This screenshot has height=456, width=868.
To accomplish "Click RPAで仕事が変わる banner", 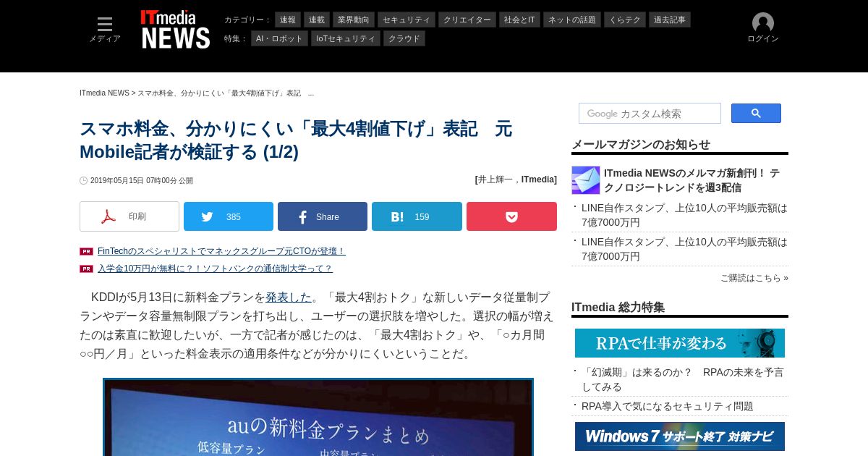I will coord(680,343).
